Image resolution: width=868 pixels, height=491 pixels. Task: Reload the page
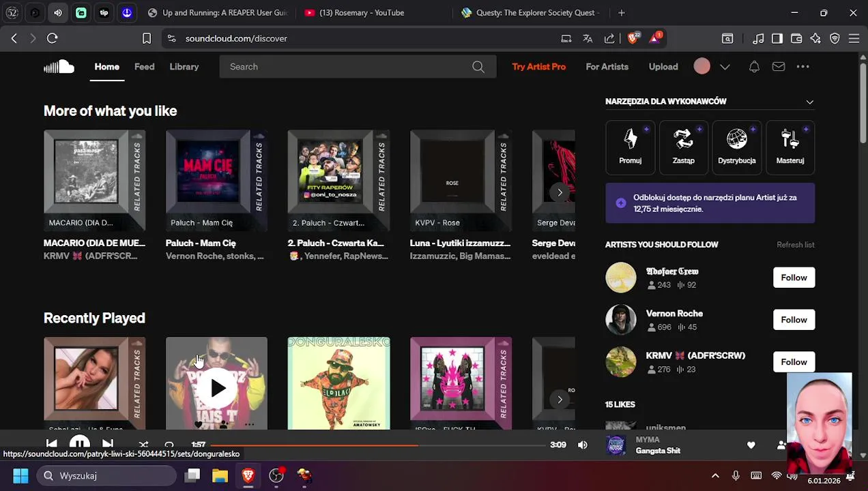[x=52, y=39]
